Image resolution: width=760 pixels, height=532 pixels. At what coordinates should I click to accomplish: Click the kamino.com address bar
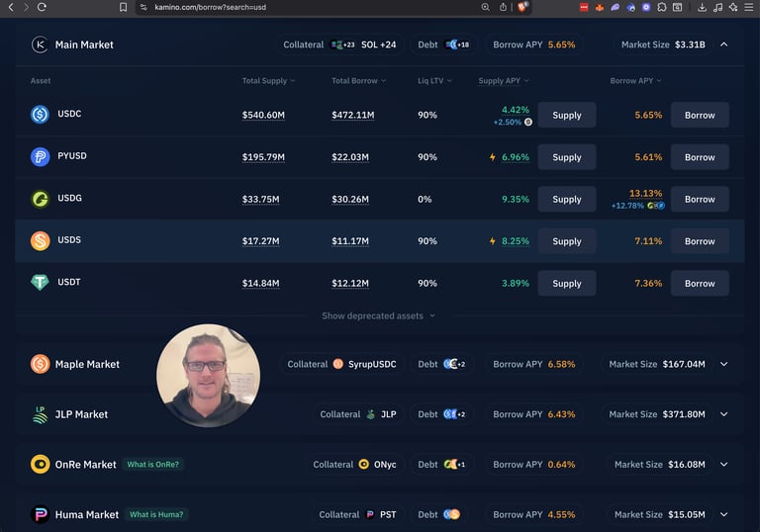(x=310, y=7)
